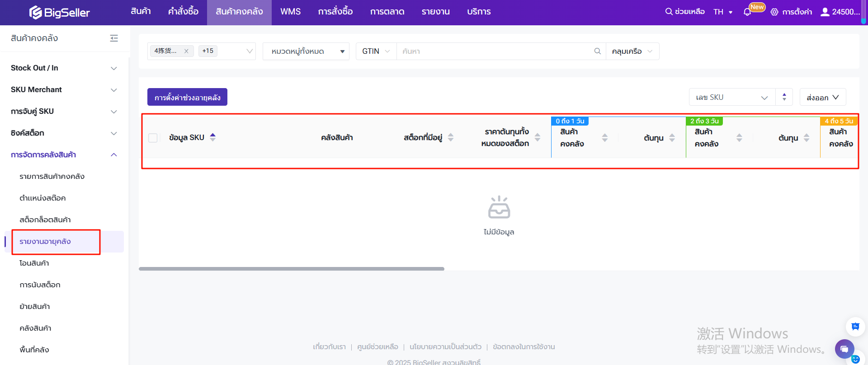
Task: Collapse the sidebar menu icon
Action: coord(114,38)
